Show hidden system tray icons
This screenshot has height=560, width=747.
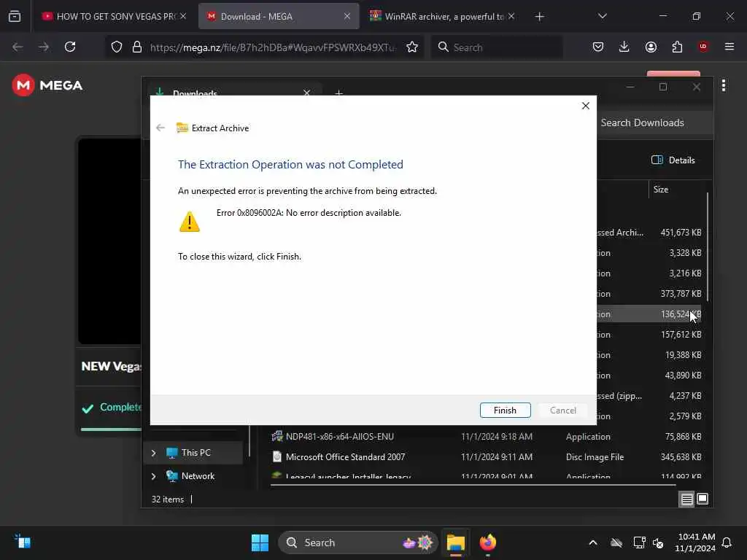pos(592,542)
